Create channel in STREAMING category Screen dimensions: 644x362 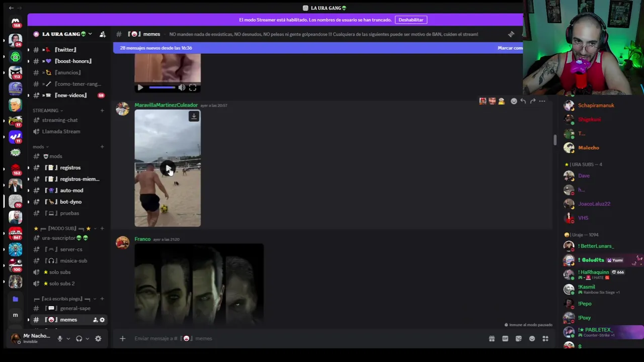(102, 111)
